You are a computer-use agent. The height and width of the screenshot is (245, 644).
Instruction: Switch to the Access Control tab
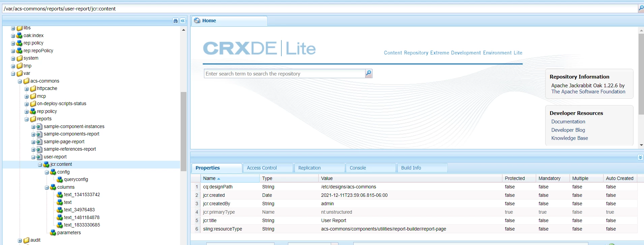coord(268,168)
